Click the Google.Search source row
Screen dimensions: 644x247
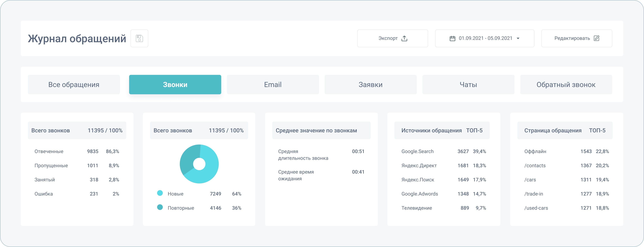443,151
